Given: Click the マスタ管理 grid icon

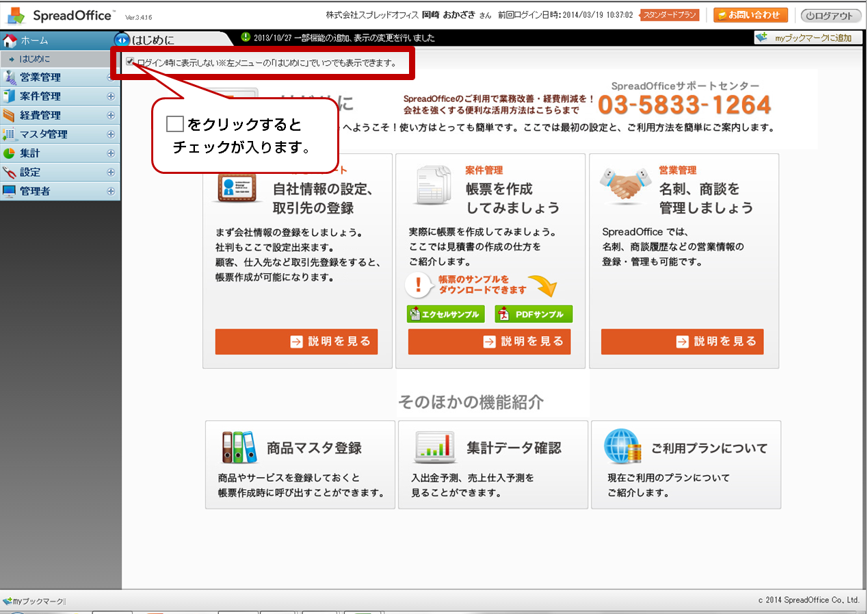Looking at the screenshot, I should pos(10,134).
